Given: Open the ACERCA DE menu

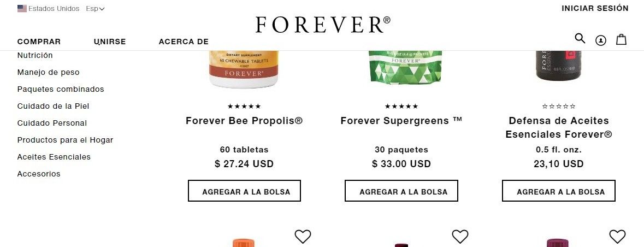Looking at the screenshot, I should [184, 42].
